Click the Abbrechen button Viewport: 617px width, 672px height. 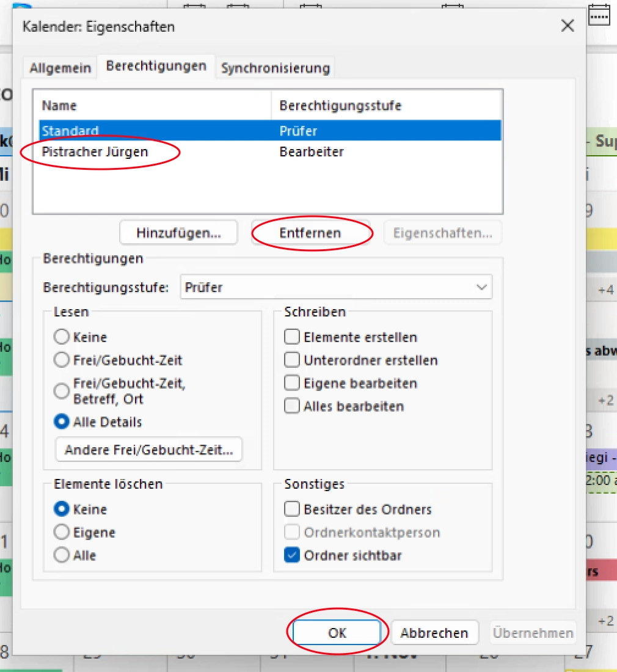pos(434,632)
